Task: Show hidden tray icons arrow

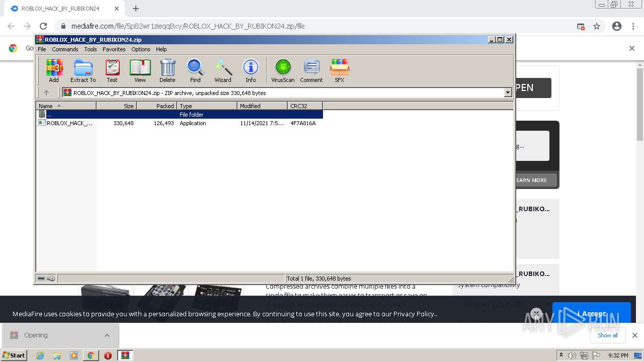Action: click(x=561, y=355)
